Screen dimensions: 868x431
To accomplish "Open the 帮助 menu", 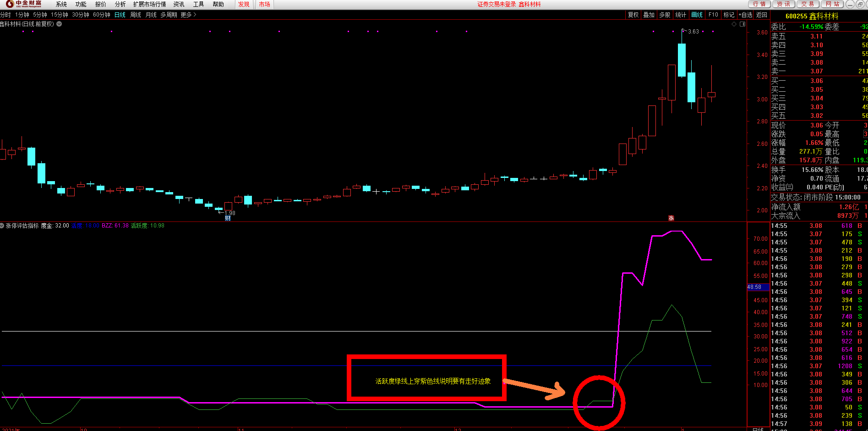I will [x=218, y=4].
